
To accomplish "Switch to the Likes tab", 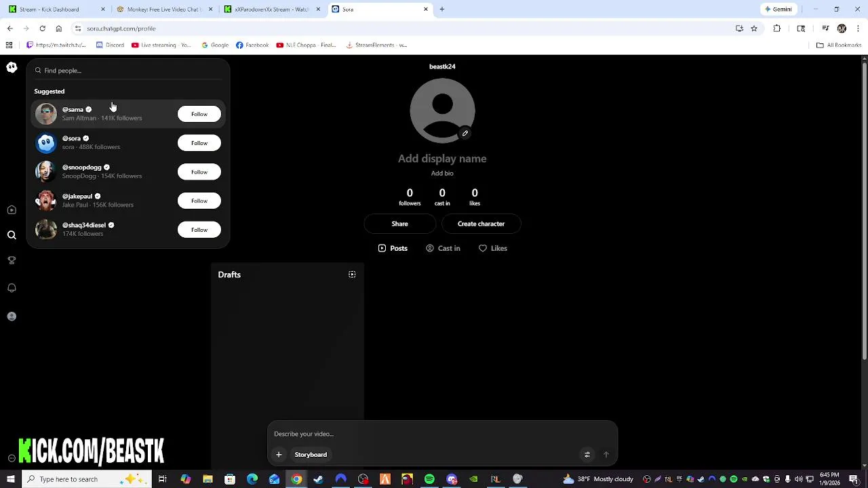I will coord(493,249).
